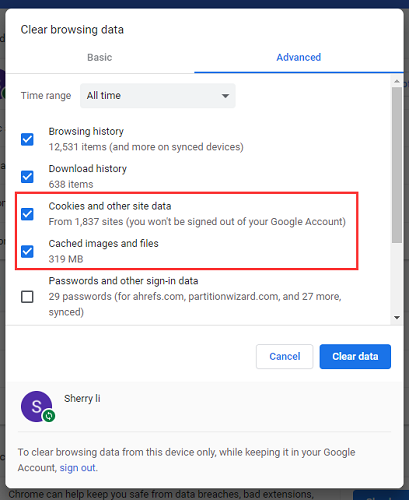Image resolution: width=409 pixels, height=500 pixels.
Task: Click the Browsing history label text
Action: pos(86,131)
